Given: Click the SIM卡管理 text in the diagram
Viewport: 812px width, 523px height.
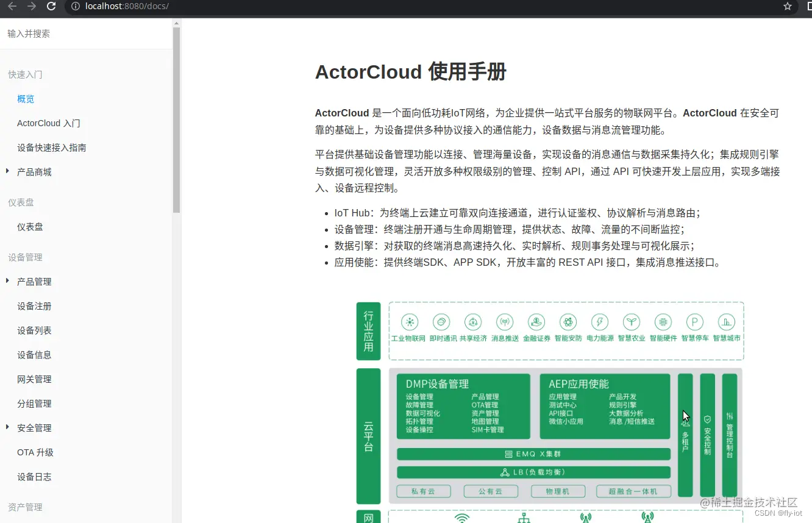Looking at the screenshot, I should [488, 430].
